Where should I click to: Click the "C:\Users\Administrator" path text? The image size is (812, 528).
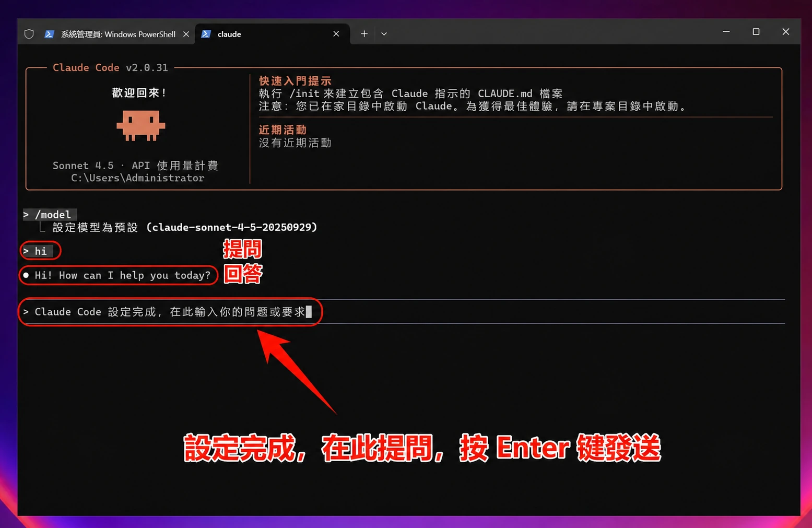click(138, 178)
